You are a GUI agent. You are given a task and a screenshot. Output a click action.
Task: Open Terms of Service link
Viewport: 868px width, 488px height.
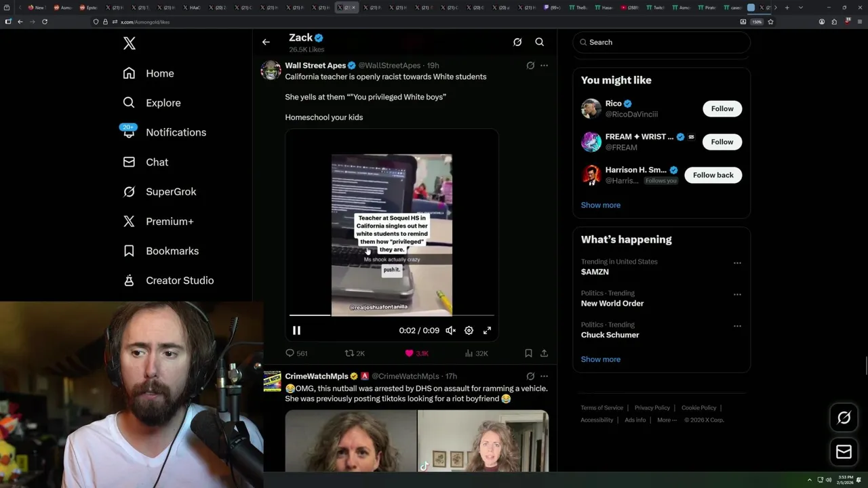[601, 408]
